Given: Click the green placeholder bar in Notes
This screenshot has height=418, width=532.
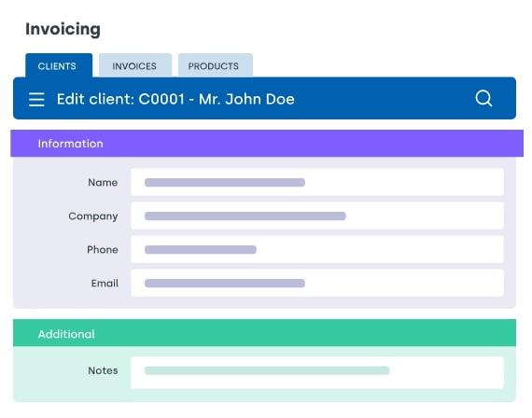Looking at the screenshot, I should 267,370.
